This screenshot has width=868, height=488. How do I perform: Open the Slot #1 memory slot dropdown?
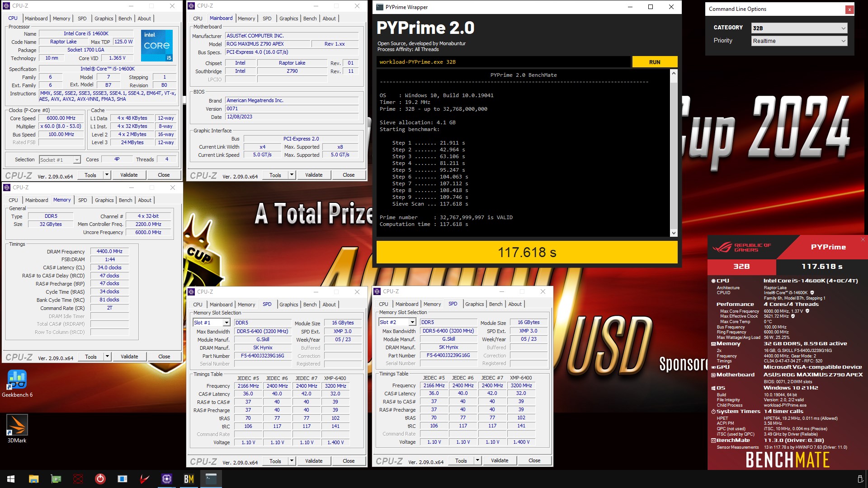[x=211, y=323]
